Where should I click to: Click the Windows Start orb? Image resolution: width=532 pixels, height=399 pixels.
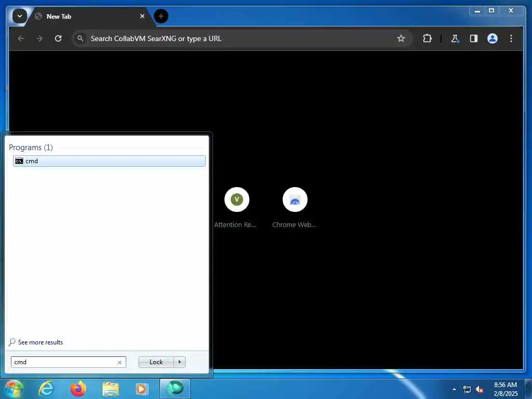14,389
